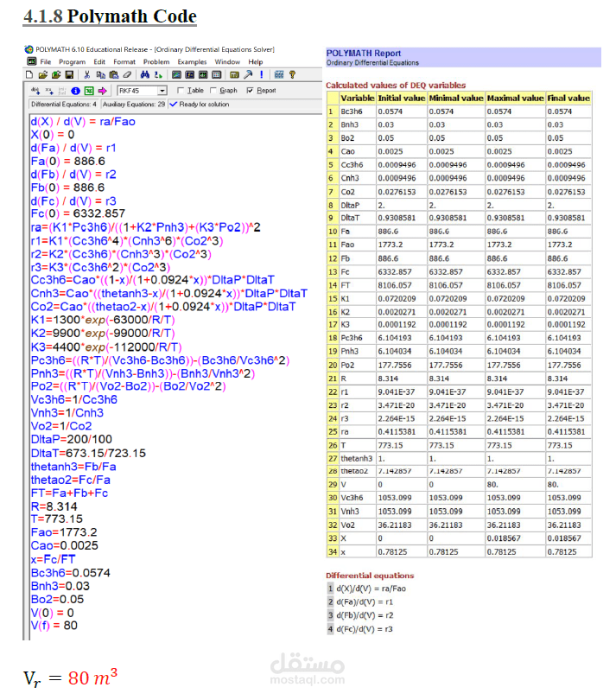The height and width of the screenshot is (700, 616).
Task: Click the line 'V(f) = 80'
Action: 54,625
